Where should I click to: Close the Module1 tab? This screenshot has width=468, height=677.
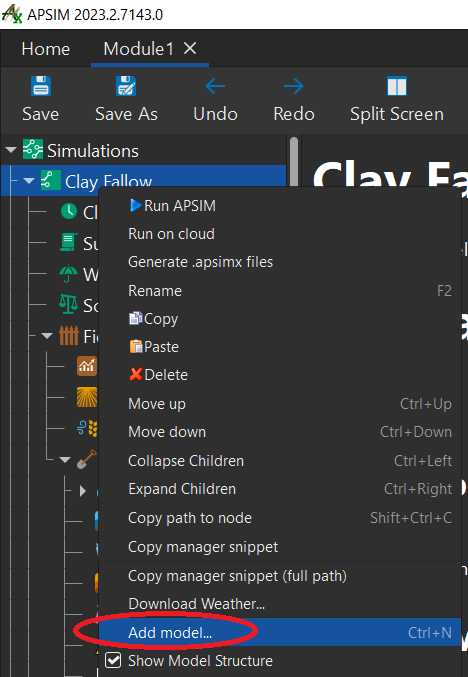(x=190, y=48)
